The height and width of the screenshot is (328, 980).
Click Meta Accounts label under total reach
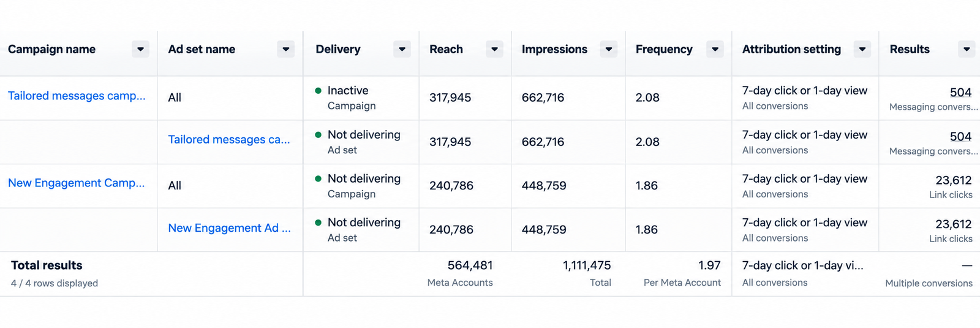460,283
